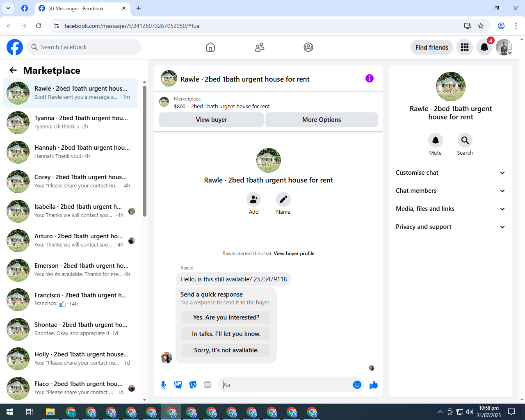Open a new browser tab

tap(139, 8)
